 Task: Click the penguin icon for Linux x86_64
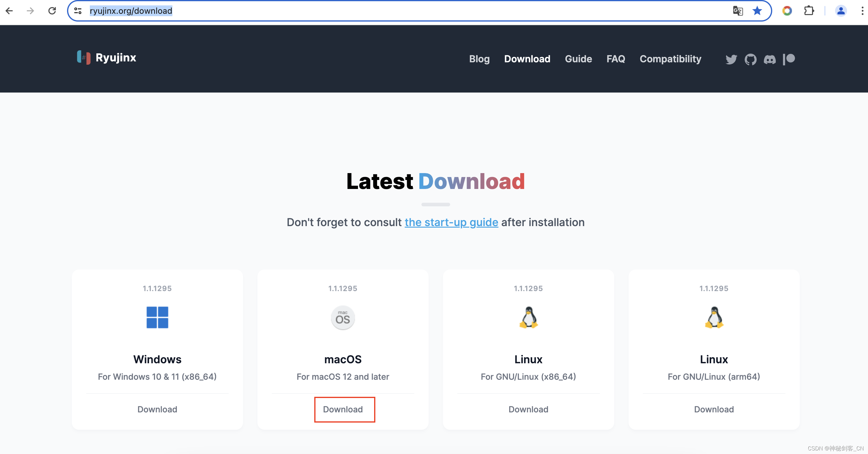click(528, 317)
